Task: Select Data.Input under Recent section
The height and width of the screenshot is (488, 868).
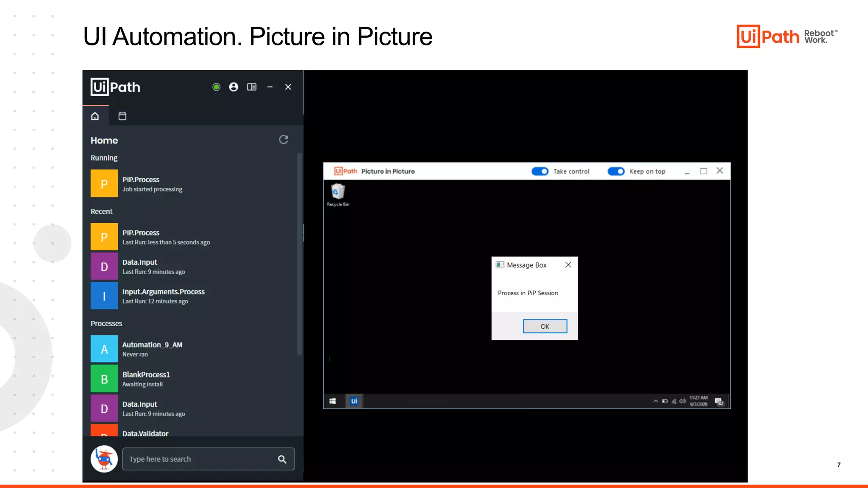Action: (x=193, y=266)
